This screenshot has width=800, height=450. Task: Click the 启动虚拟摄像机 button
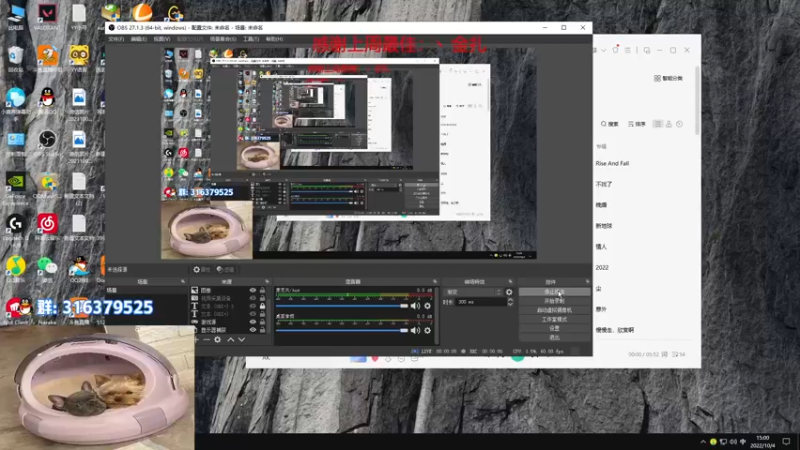click(555, 310)
